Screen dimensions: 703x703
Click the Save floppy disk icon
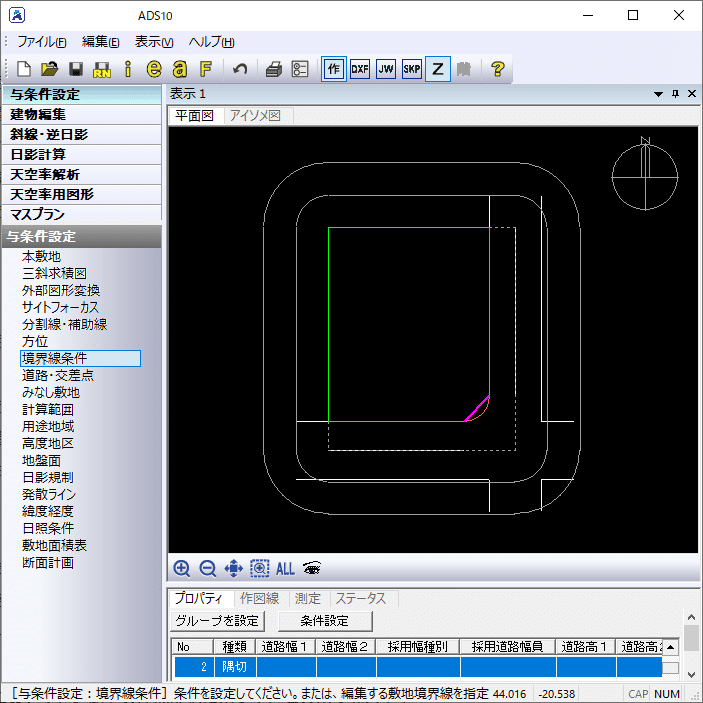tap(76, 69)
